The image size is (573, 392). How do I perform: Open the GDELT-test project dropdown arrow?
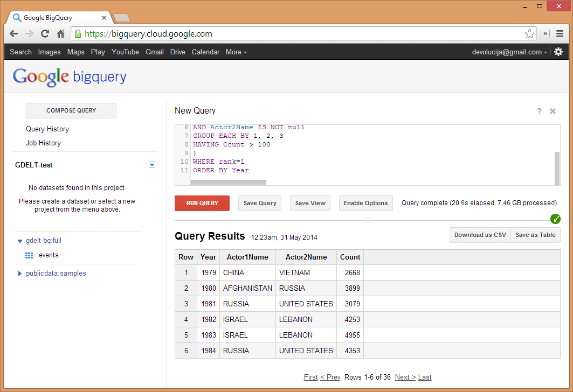[x=152, y=165]
